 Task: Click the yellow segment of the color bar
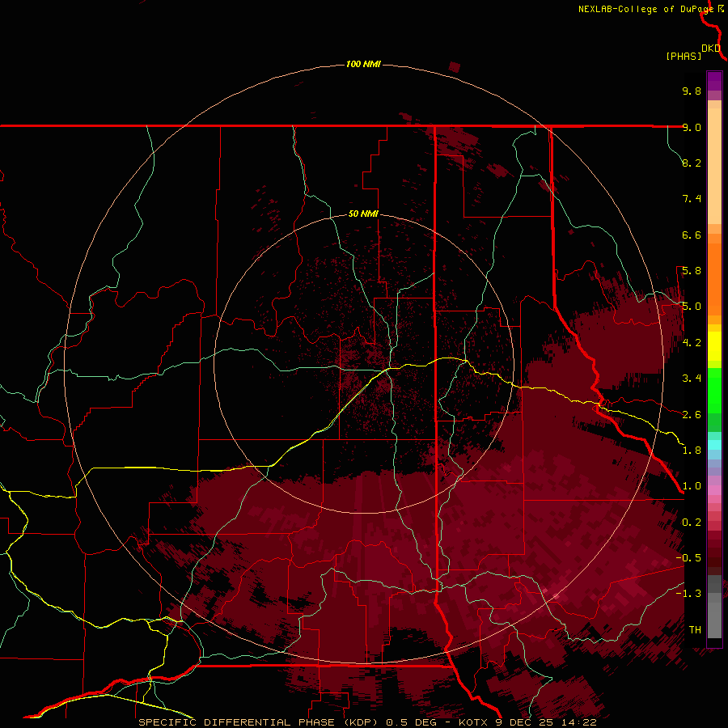714,346
